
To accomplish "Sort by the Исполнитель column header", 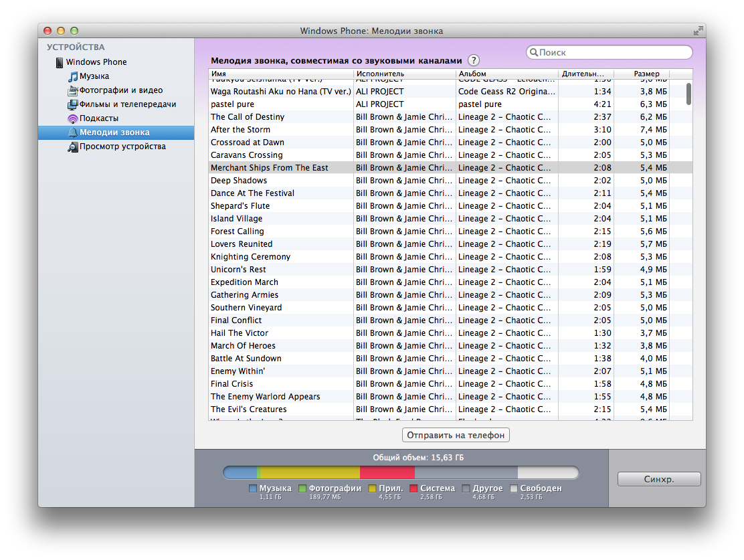I will [404, 74].
